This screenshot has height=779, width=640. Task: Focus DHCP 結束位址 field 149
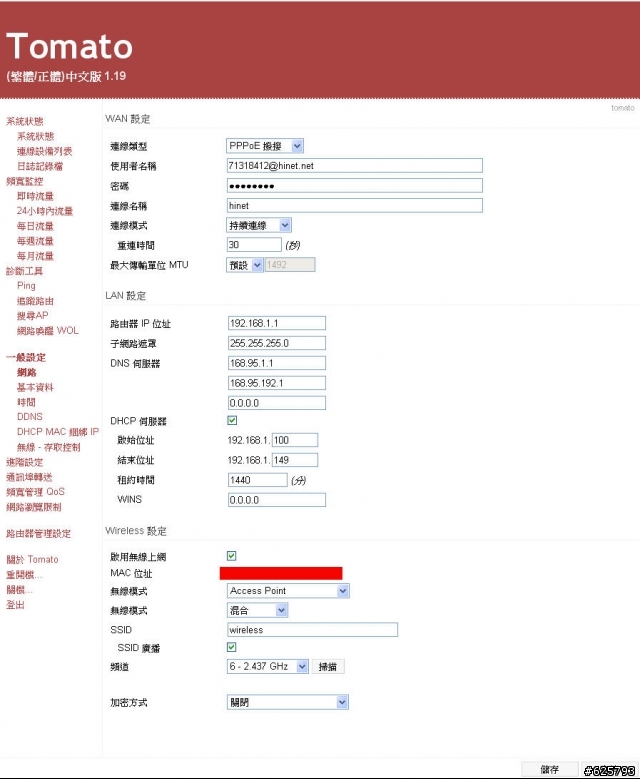pos(295,460)
